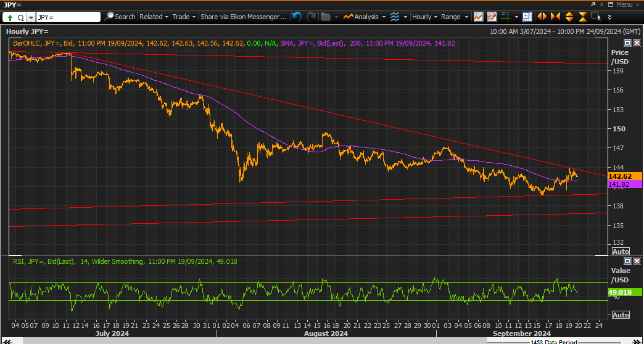This screenshot has height=344, width=644.
Task: Click the vertical compress orange hourglass icon
Action: click(x=583, y=17)
